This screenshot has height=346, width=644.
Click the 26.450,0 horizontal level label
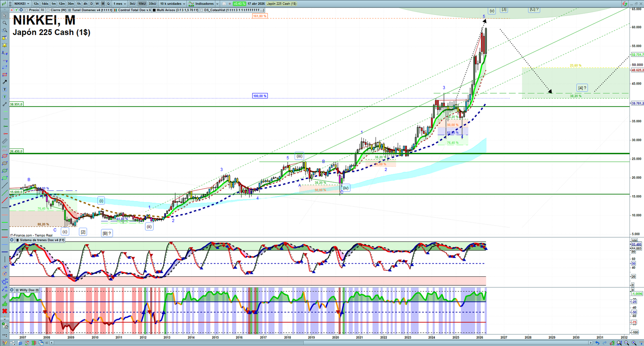tap(17, 151)
